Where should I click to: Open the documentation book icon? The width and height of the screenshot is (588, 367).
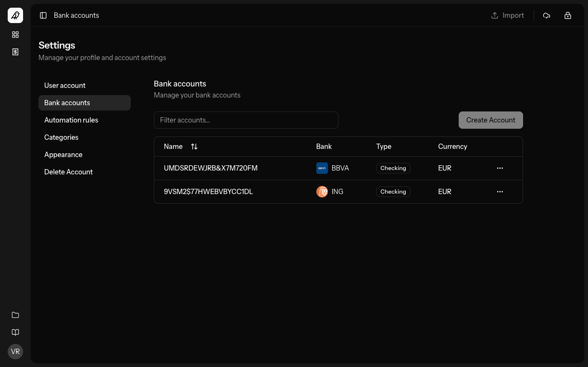point(15,332)
